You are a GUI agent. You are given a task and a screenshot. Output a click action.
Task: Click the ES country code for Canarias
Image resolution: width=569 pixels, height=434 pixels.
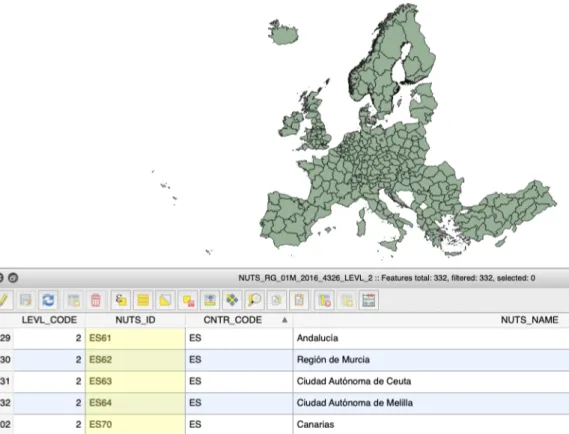coord(240,424)
